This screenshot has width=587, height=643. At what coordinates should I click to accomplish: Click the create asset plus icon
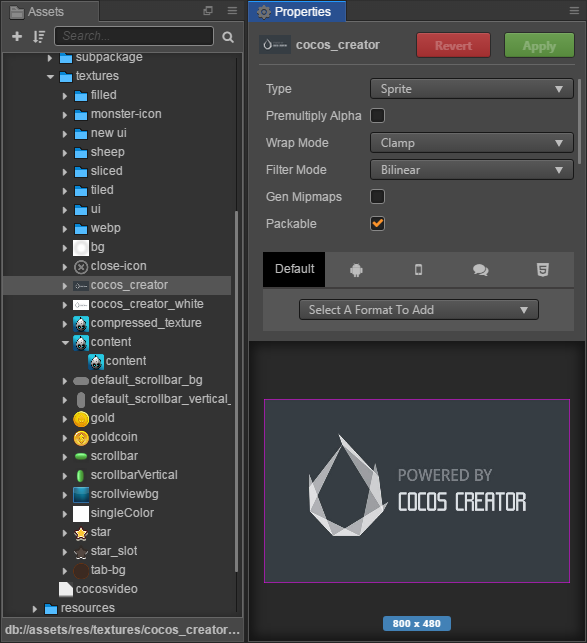pos(17,36)
